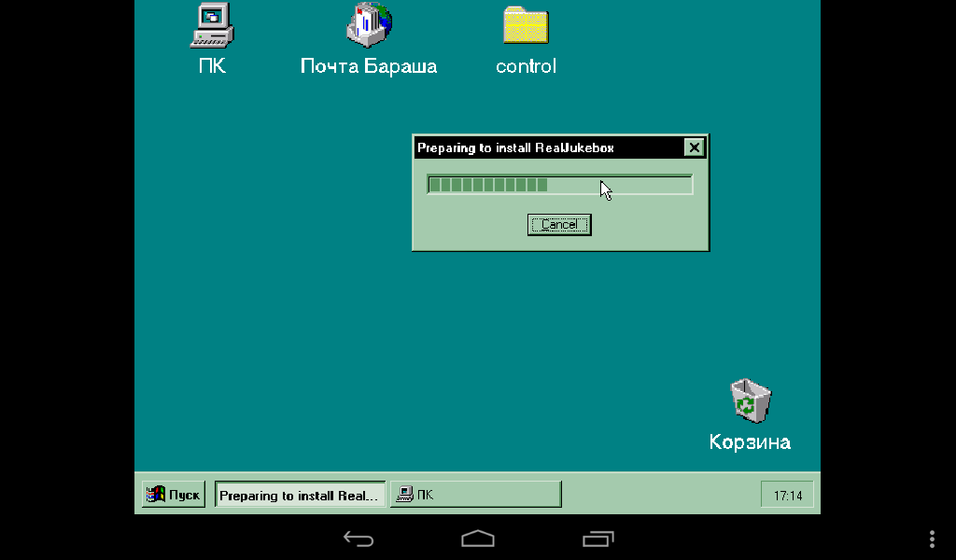956x560 pixels.
Task: Tap the Android back navigation button
Action: (358, 539)
